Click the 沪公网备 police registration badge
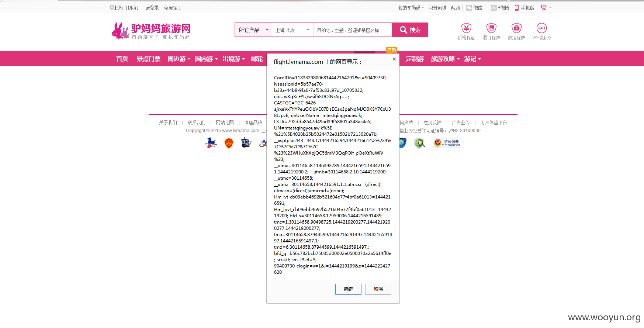644x328 pixels. 447,143
